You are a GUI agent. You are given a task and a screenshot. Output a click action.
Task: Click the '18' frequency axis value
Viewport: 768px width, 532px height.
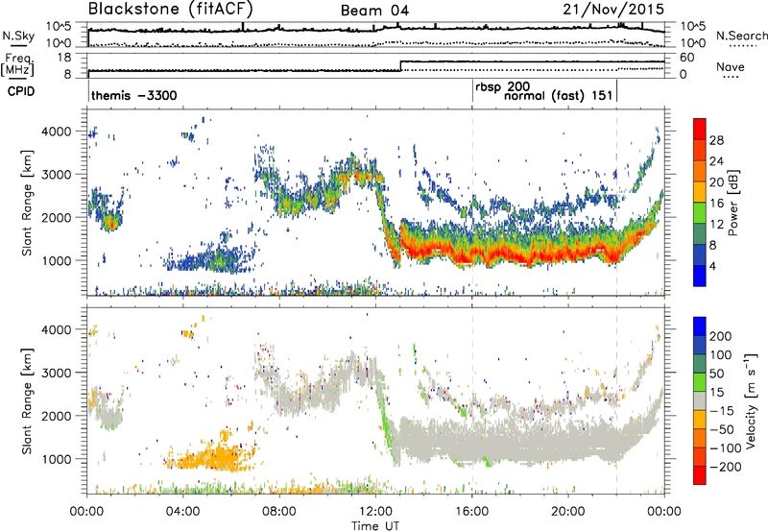pos(64,58)
